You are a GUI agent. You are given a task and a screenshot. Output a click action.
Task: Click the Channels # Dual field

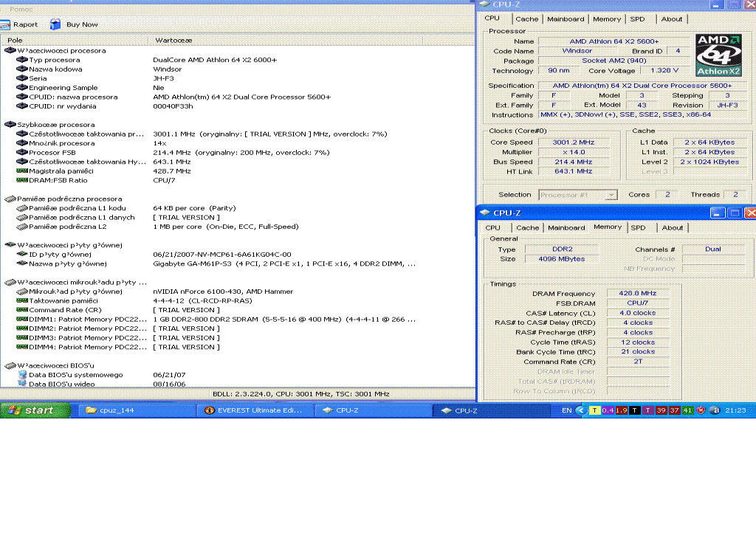713,249
